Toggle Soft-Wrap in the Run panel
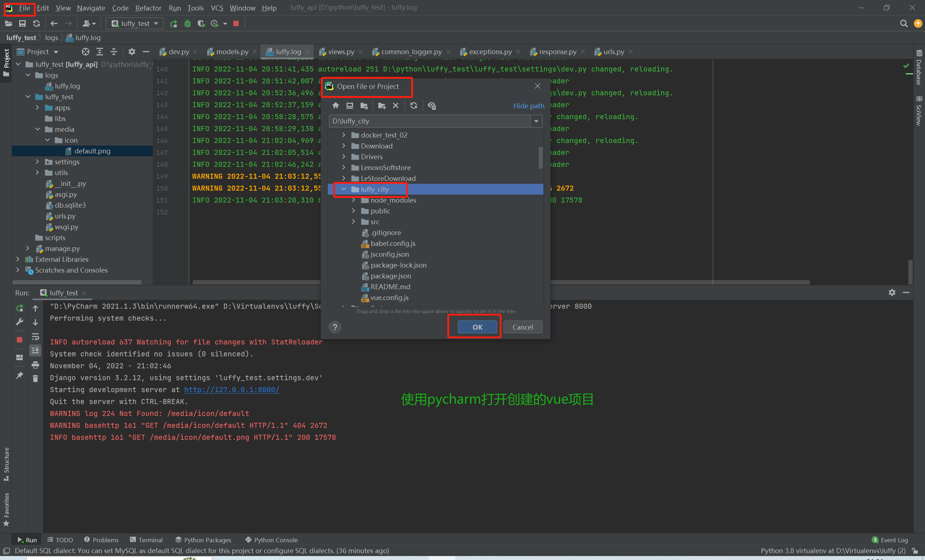 point(35,337)
